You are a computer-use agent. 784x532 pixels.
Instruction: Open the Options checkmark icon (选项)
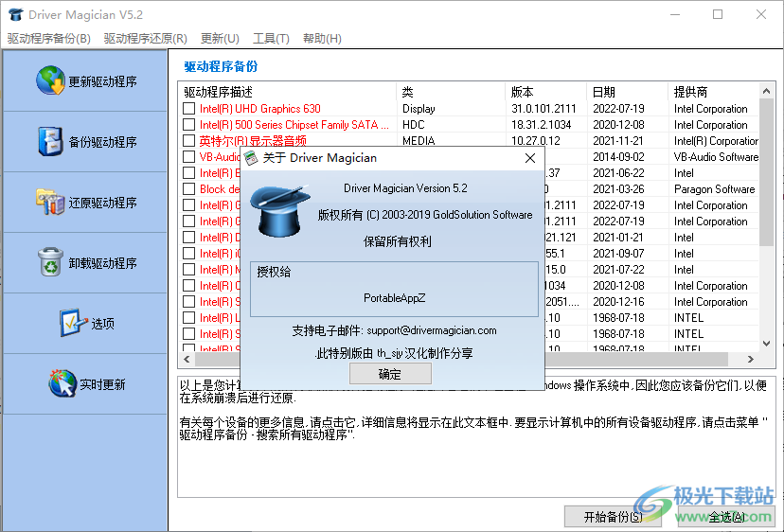click(x=73, y=323)
